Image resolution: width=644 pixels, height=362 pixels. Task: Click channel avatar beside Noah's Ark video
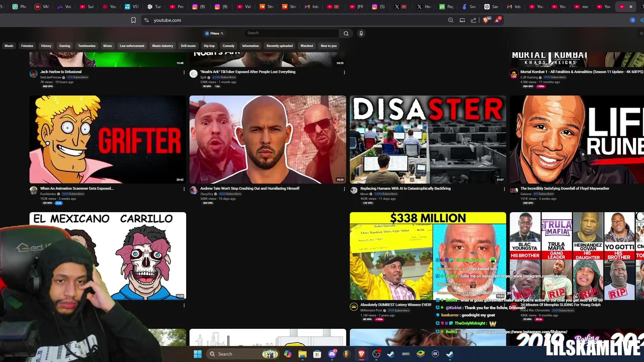coord(193,74)
